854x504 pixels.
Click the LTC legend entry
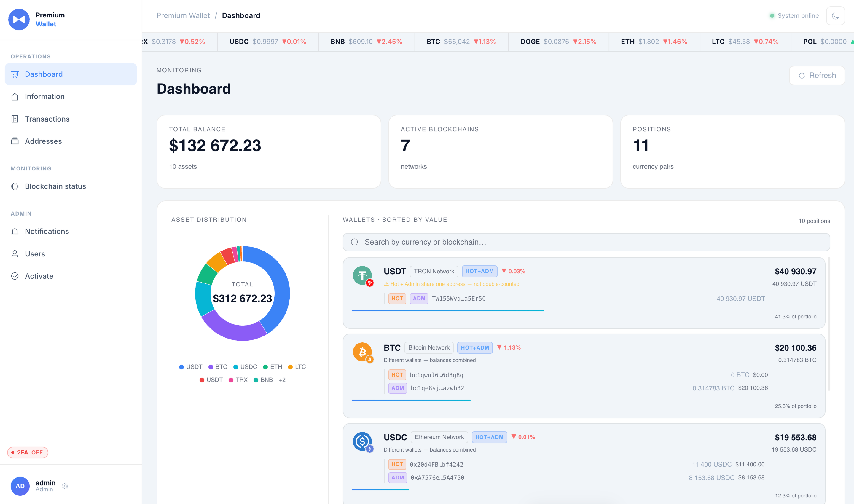click(297, 367)
